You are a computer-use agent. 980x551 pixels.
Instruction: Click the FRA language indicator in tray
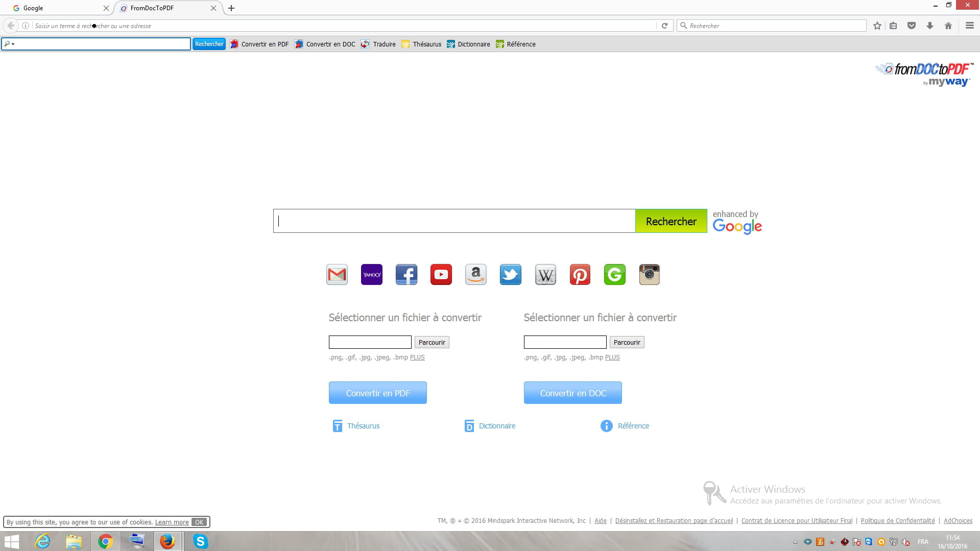coord(923,542)
